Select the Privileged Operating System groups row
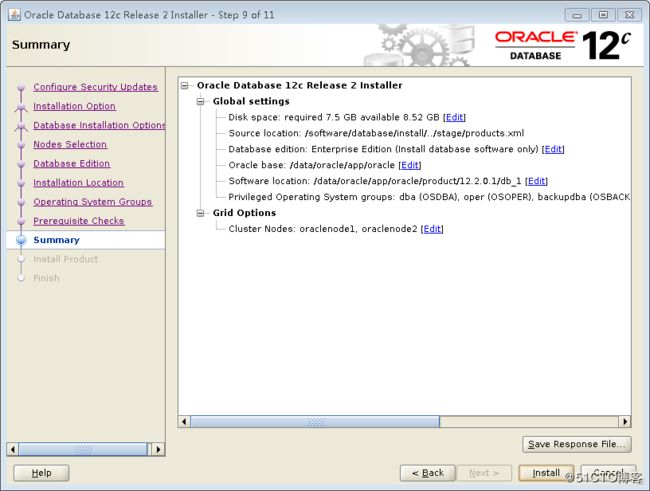This screenshot has height=491, width=650. click(x=429, y=197)
